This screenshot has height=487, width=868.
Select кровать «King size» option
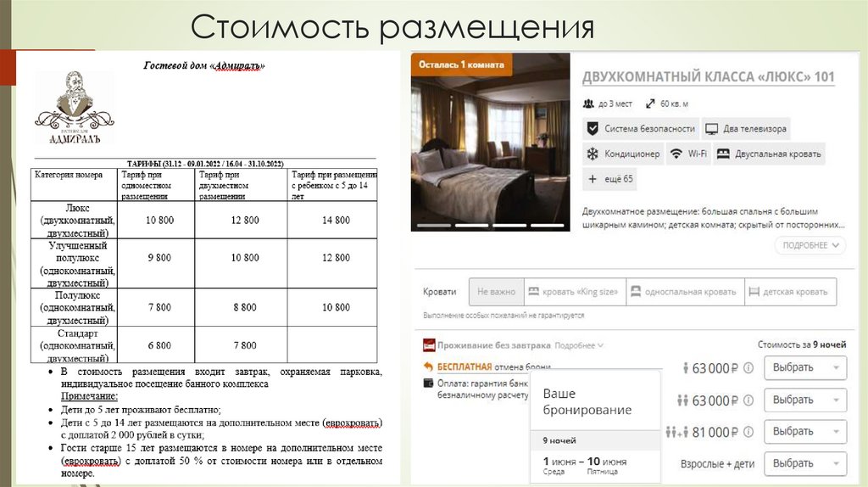click(x=575, y=291)
